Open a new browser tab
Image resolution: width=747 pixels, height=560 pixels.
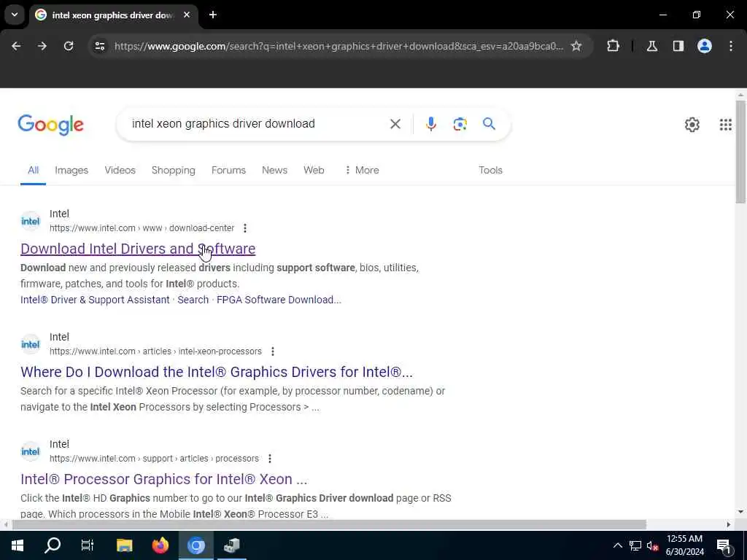213,15
